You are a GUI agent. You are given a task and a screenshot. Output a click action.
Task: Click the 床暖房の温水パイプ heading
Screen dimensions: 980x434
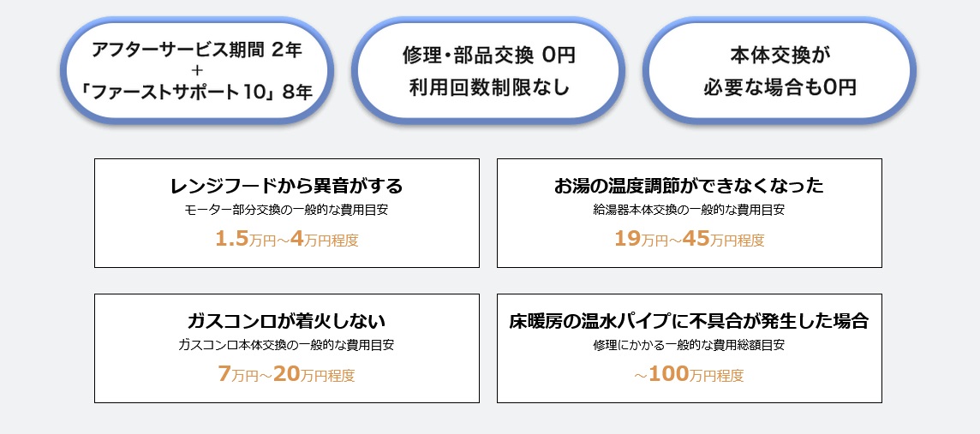point(689,322)
